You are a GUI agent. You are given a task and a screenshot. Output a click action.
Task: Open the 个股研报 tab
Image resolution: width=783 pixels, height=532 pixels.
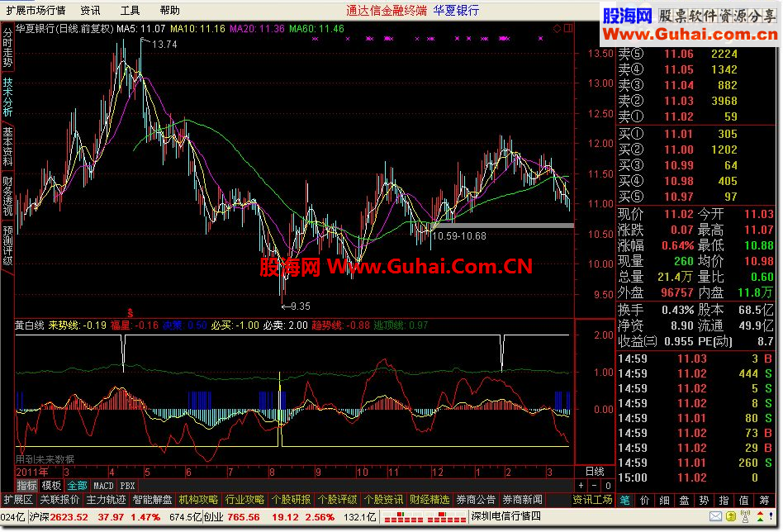click(x=291, y=500)
